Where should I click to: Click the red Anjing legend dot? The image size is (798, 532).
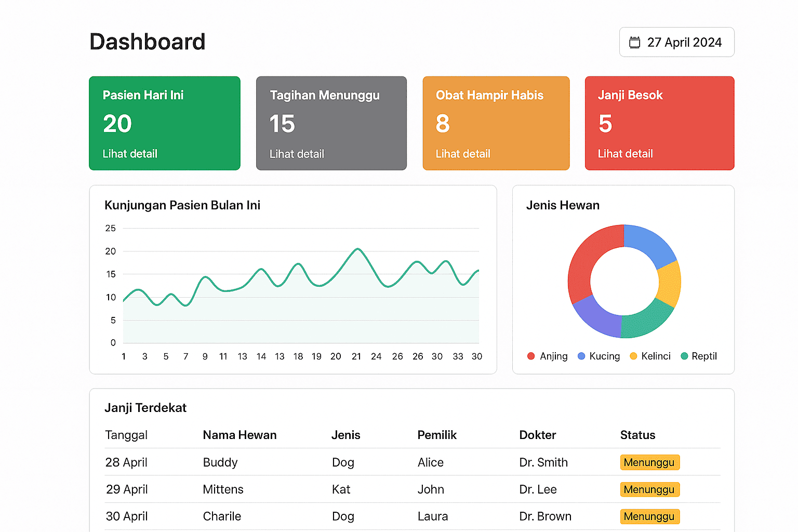point(530,356)
